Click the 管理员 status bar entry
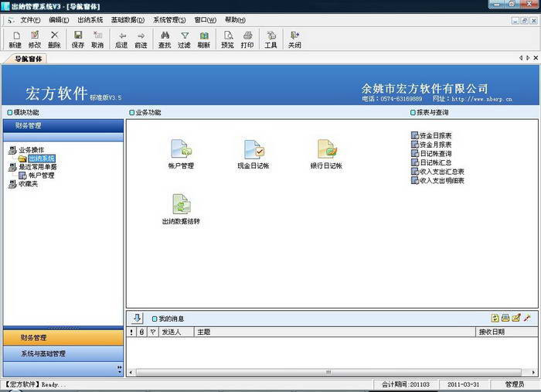Image resolution: width=541 pixels, height=392 pixels. [x=515, y=384]
